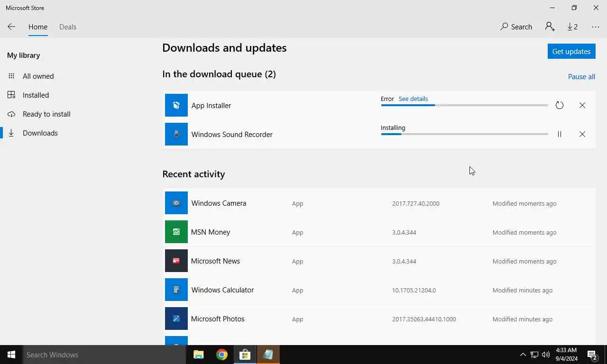Pause Windows Sound Recorder installation
This screenshot has width=607, height=364.
coord(560,134)
